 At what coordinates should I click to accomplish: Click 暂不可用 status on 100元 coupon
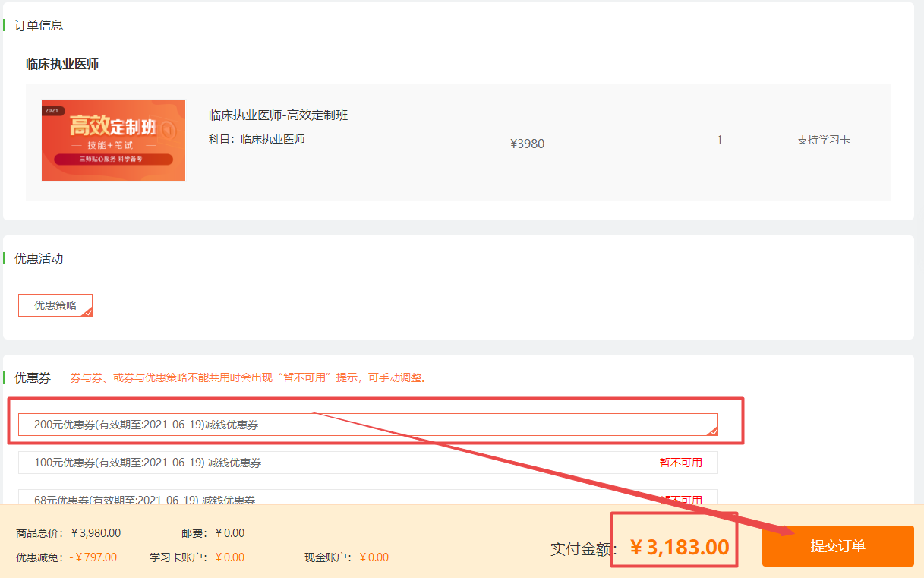click(x=680, y=463)
